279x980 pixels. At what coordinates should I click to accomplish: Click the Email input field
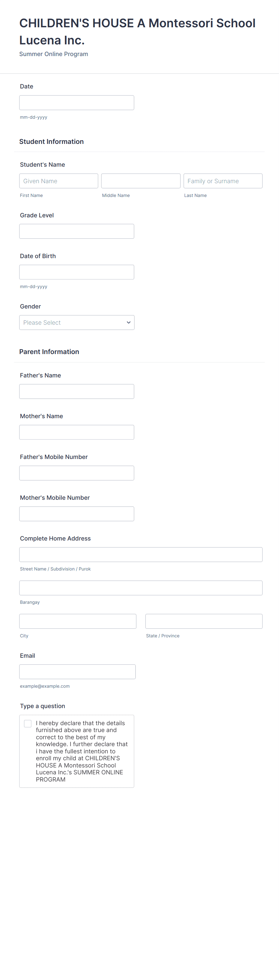pyautogui.click(x=77, y=672)
